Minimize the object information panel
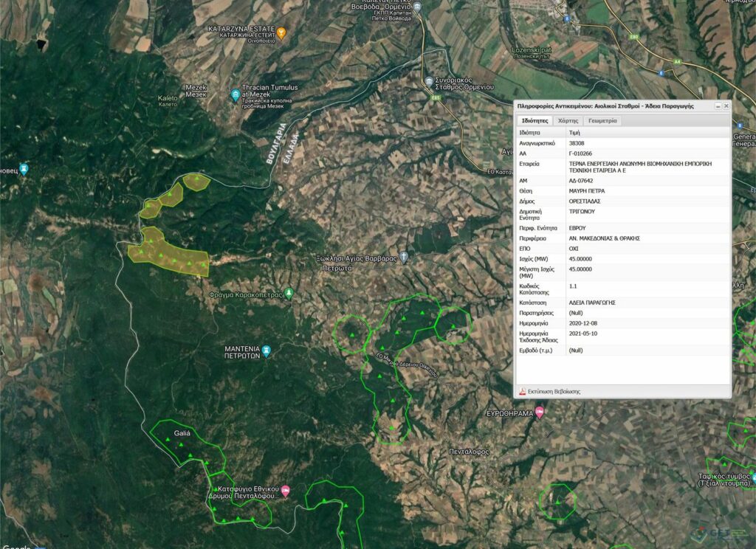Image resolution: width=756 pixels, height=549 pixels. [718, 106]
